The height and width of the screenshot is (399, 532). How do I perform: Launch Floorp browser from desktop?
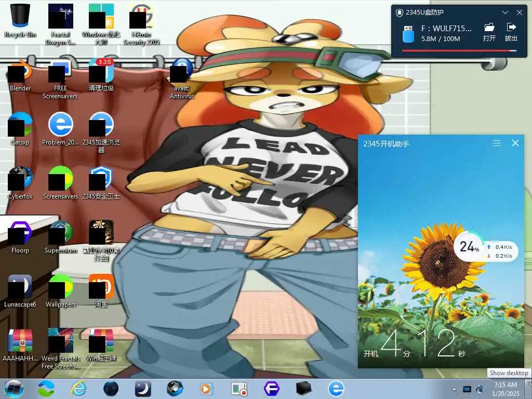(x=20, y=237)
